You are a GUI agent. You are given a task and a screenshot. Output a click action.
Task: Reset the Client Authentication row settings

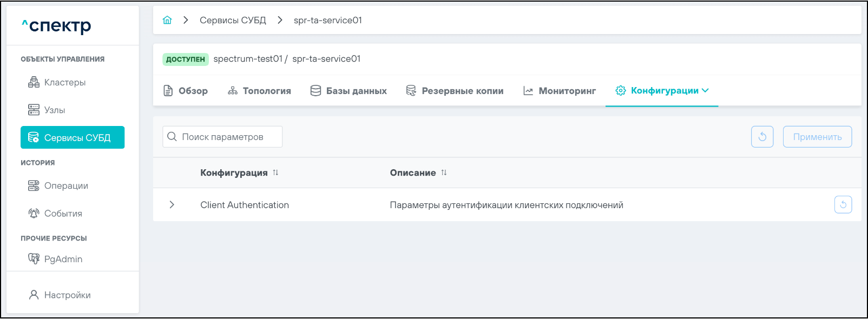pyautogui.click(x=843, y=205)
